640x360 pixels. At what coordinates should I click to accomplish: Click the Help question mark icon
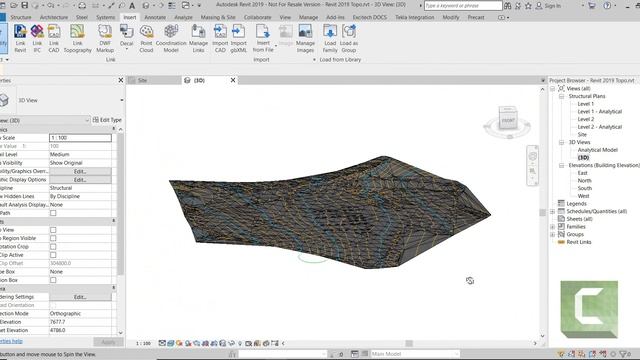[607, 6]
